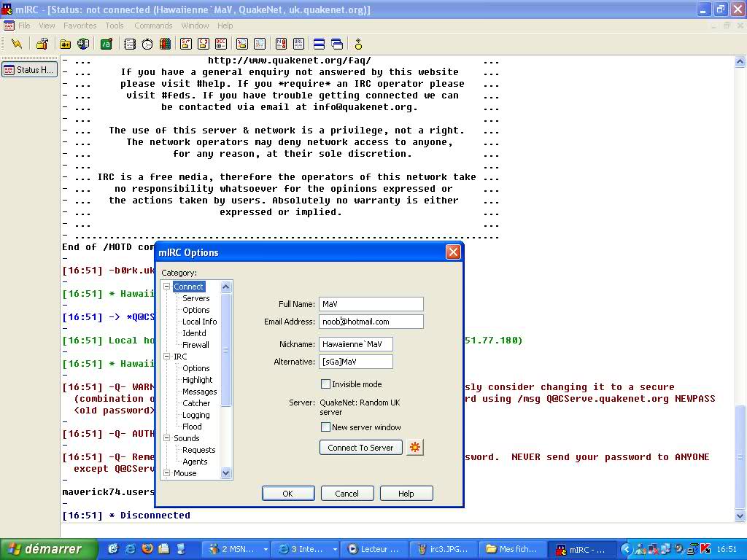The image size is (747, 560).
Task: Click the yellow About mIRC toolbar icon
Action: point(358,44)
